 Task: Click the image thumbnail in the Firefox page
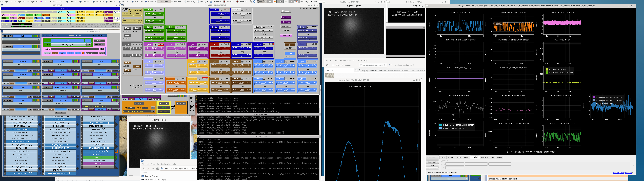pos(329,76)
